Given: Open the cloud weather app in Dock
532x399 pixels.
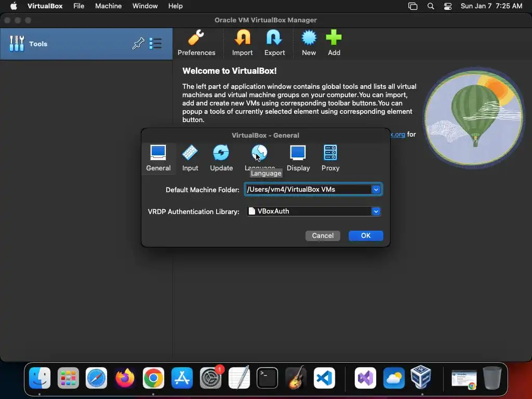Looking at the screenshot, I should click(394, 378).
